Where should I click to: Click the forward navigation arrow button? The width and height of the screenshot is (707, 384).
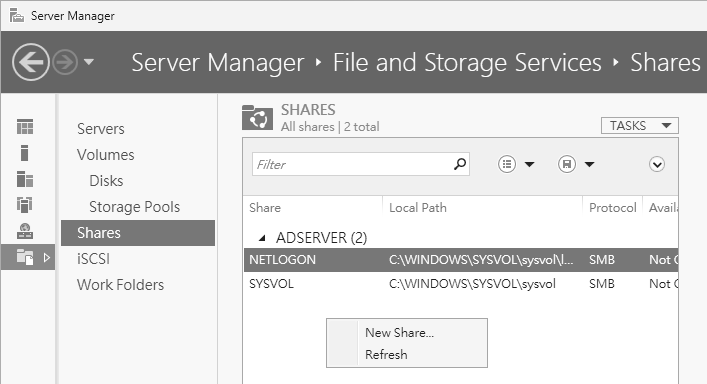tap(65, 62)
